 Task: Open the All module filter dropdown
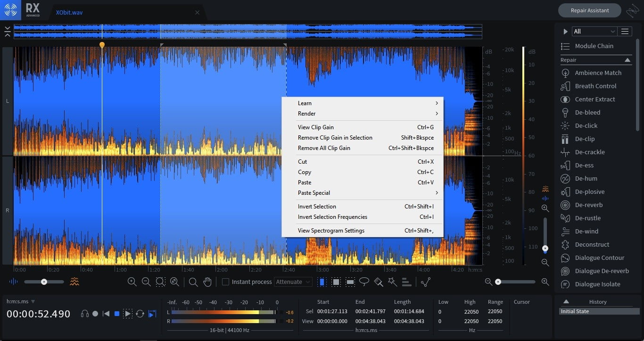coord(594,31)
